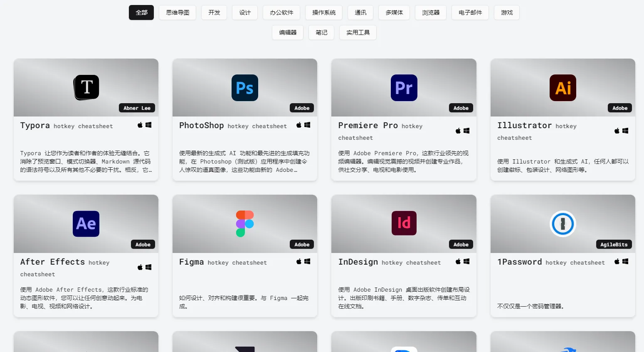Image resolution: width=644 pixels, height=352 pixels.
Task: Filter by 设计 category
Action: tap(245, 12)
